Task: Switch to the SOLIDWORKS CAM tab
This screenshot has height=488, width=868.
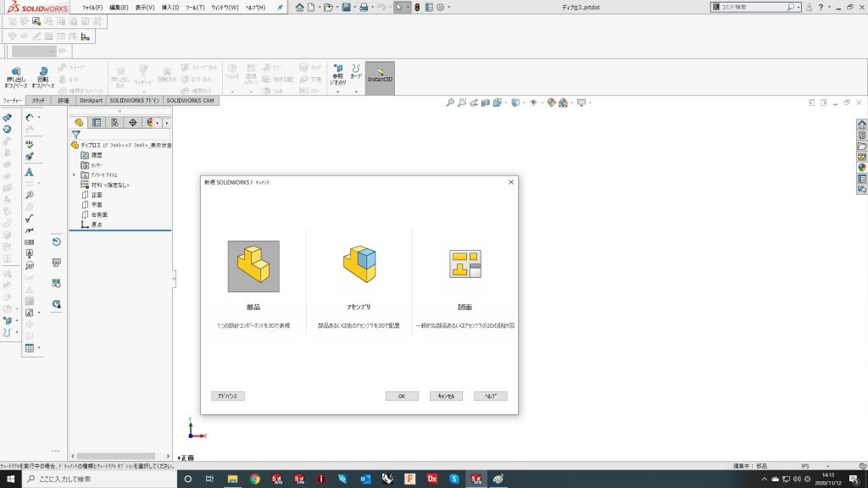Action: [x=191, y=101]
